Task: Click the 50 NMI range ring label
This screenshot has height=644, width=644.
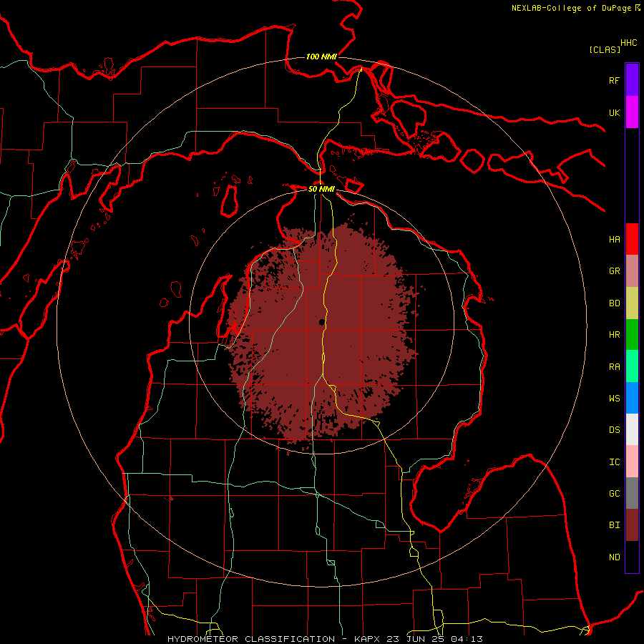Action: [x=321, y=189]
